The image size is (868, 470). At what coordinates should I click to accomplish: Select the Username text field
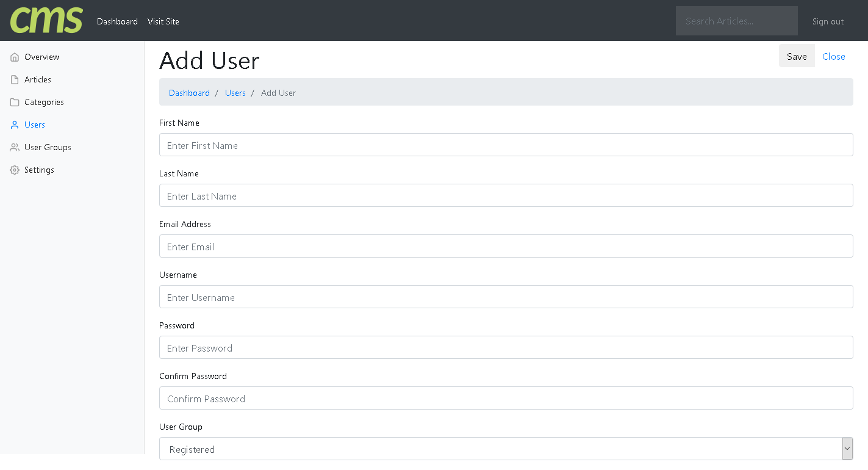(505, 297)
